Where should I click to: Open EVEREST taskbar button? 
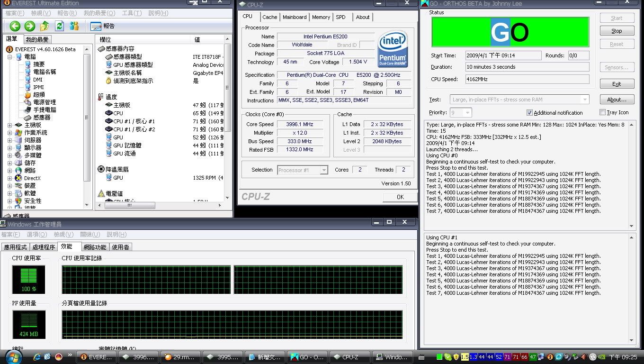point(97,357)
